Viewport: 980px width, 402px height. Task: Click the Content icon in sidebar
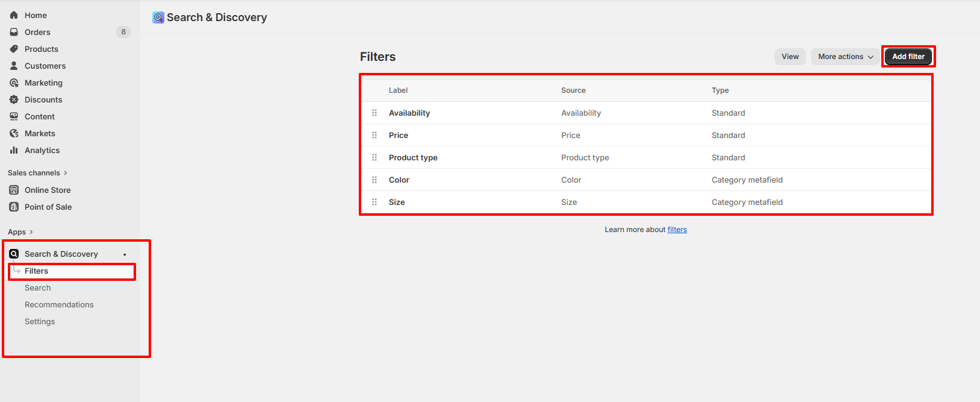coord(14,116)
